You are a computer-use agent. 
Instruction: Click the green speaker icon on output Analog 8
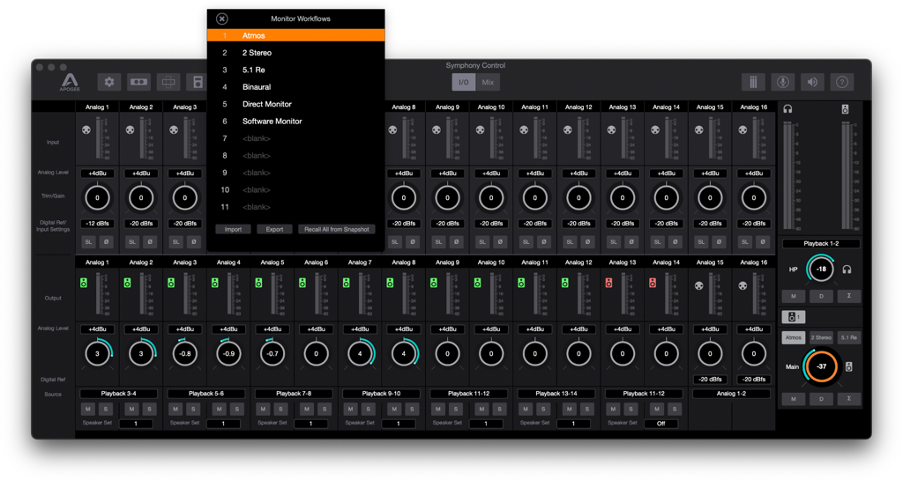point(390,283)
